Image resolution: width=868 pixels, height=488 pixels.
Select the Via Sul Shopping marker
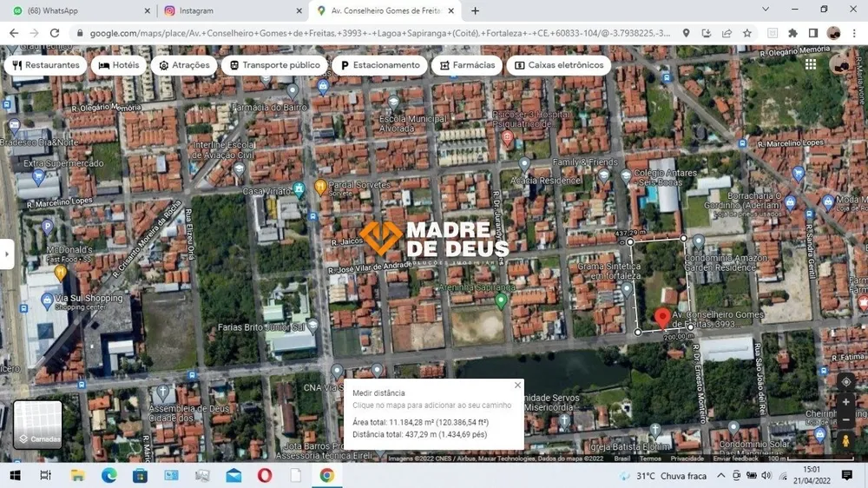[x=47, y=300]
